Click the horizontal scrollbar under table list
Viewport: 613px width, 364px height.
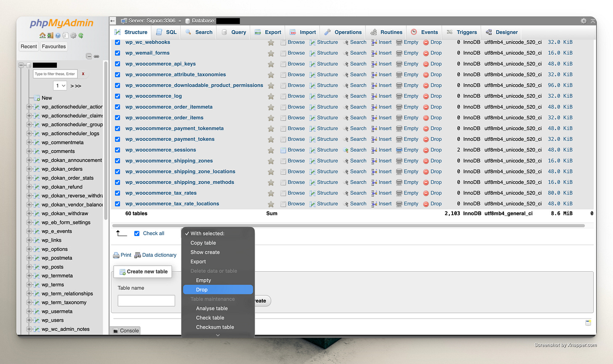click(x=349, y=226)
